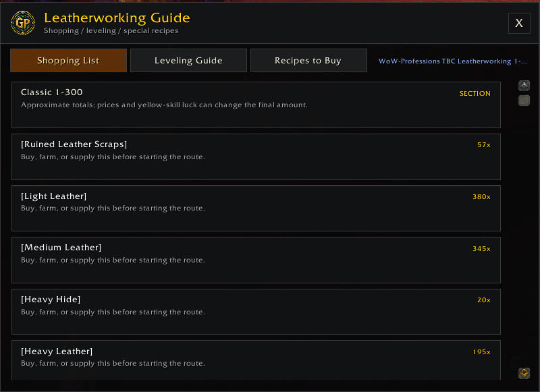
Task: Select the Classic 1-300 section heading
Action: pos(52,92)
